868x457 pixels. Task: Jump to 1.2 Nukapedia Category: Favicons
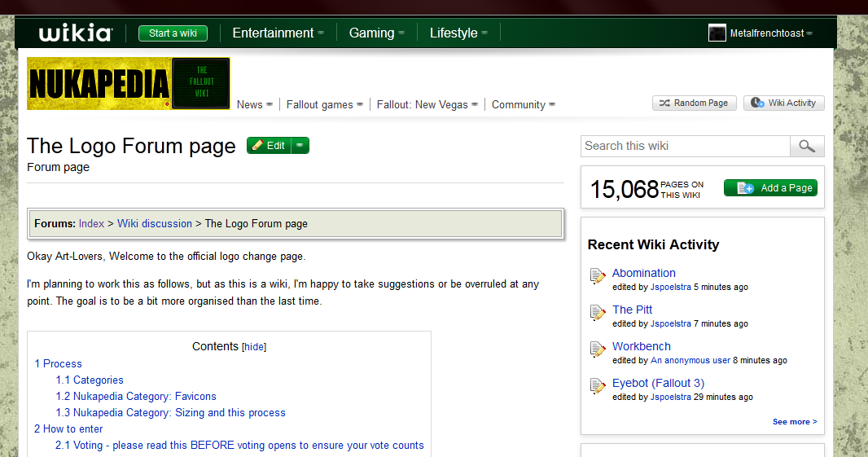(136, 397)
